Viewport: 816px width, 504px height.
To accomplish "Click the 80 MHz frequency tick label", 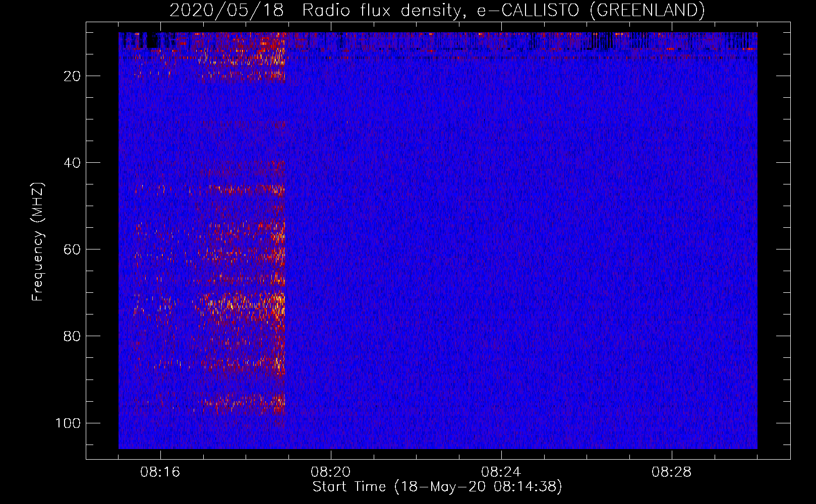I will 72,336.
